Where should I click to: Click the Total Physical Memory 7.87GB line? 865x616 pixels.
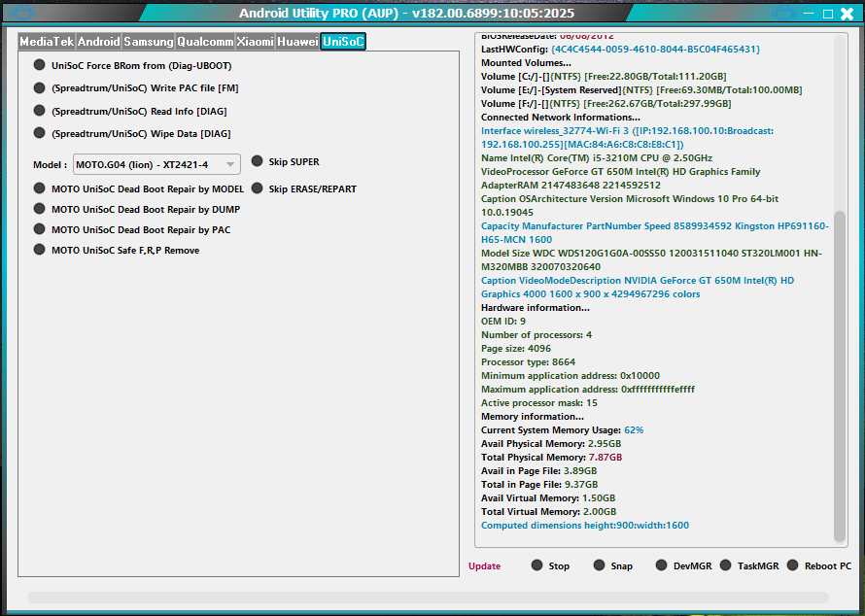pos(552,458)
